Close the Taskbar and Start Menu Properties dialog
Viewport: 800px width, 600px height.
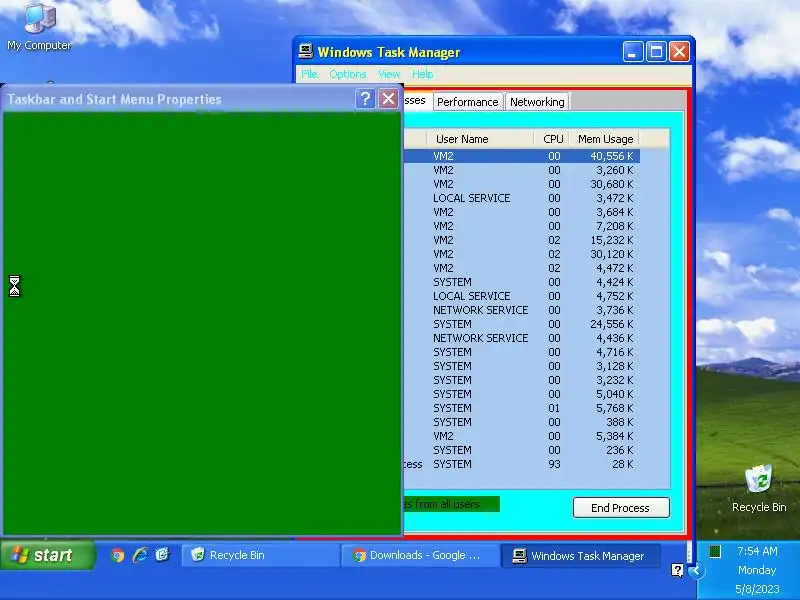coord(389,99)
